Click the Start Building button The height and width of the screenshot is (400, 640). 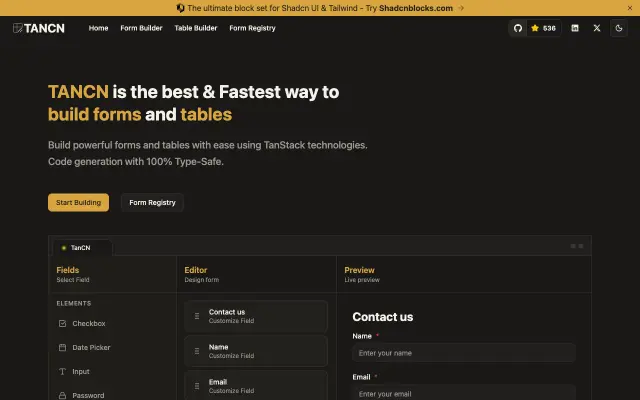(78, 202)
